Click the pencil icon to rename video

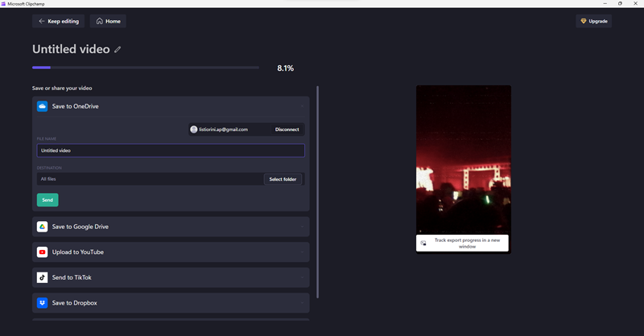point(118,50)
